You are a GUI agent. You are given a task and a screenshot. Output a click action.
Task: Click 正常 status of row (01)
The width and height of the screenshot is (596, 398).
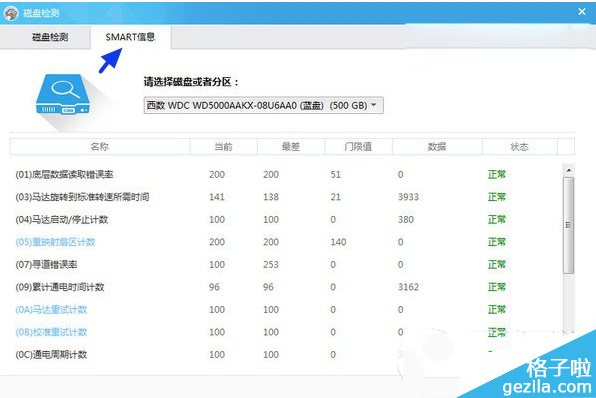point(497,174)
